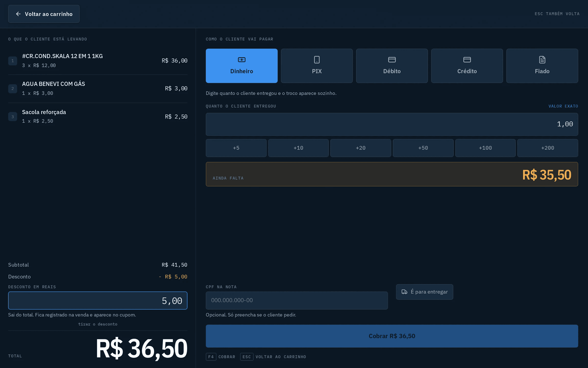
Task: Focus the CPF na nota field
Action: [x=297, y=300]
